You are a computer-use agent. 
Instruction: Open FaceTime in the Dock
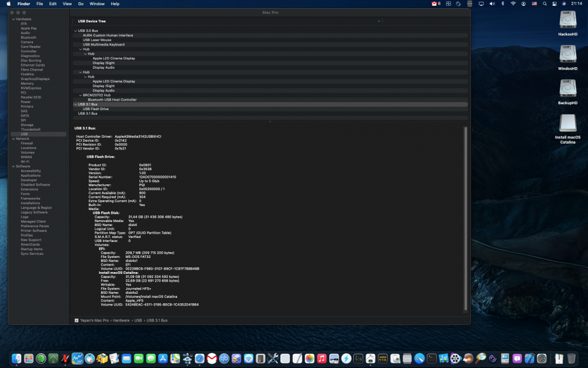(139, 359)
